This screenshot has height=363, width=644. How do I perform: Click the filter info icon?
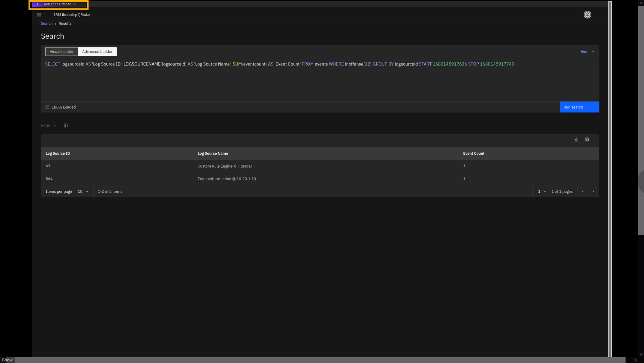coord(66,126)
